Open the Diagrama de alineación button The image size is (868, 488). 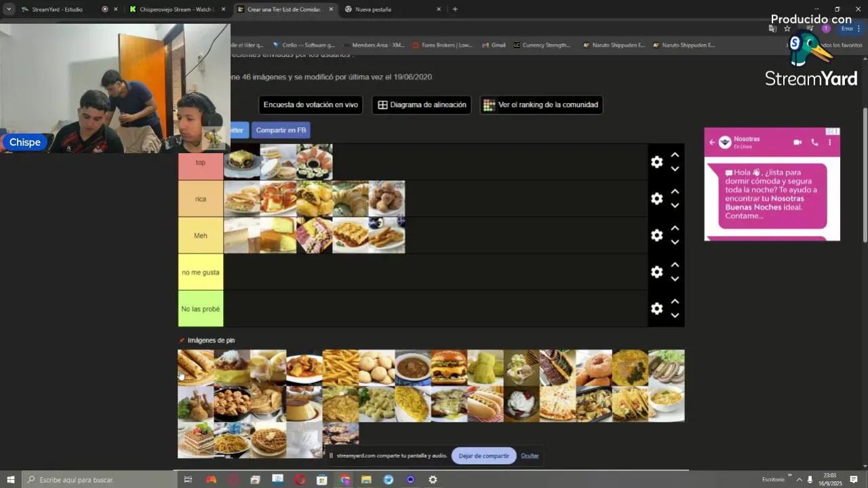pyautogui.click(x=422, y=105)
